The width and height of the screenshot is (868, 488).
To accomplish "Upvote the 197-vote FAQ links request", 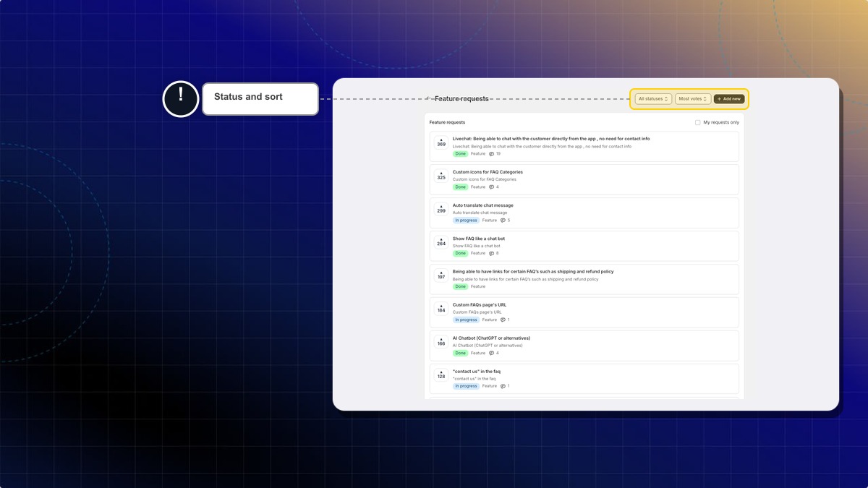I will coord(441,275).
